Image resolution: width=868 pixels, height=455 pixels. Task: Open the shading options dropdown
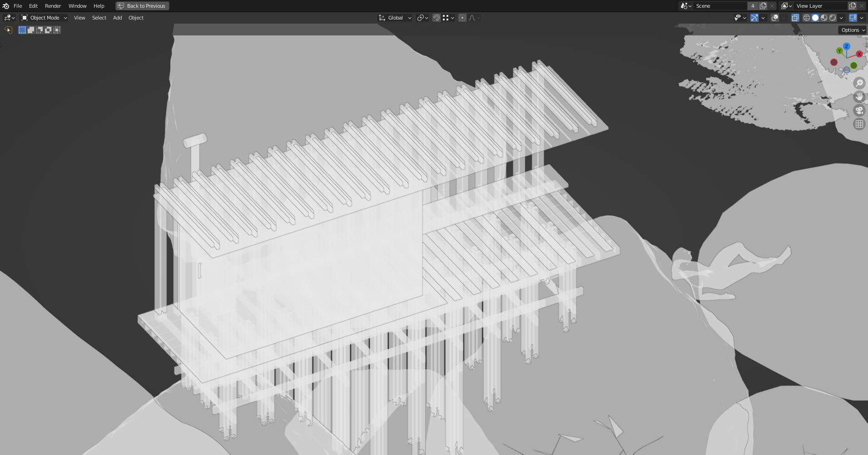coord(841,18)
